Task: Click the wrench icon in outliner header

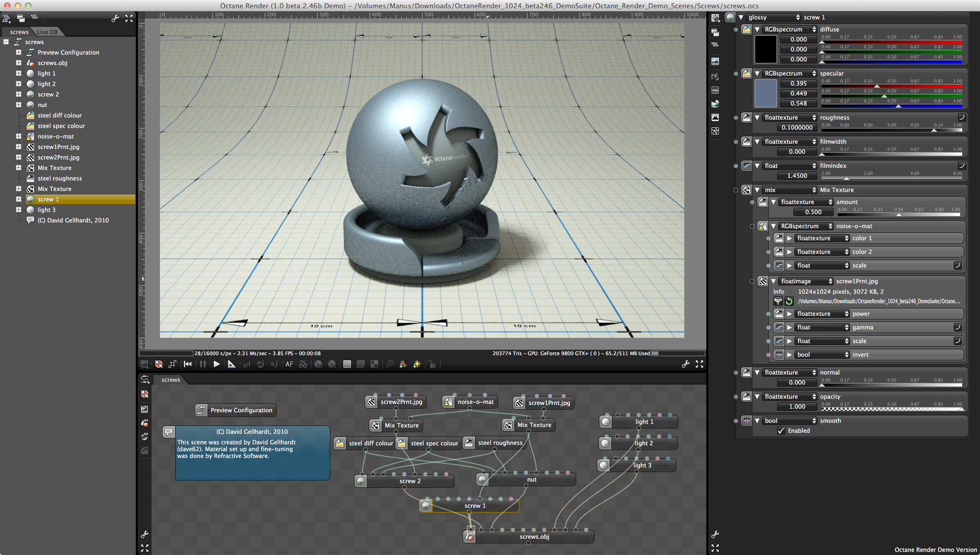Action: [x=115, y=18]
